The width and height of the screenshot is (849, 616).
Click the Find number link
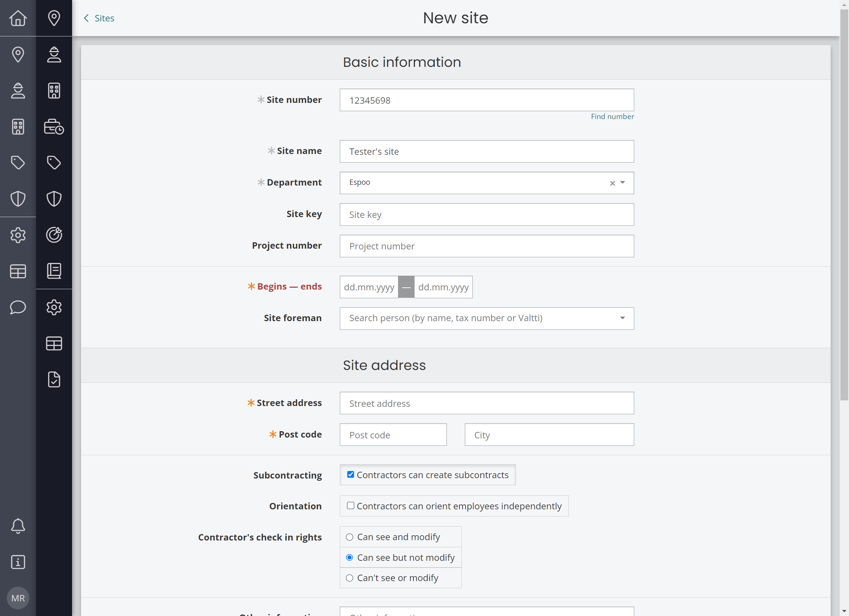612,116
